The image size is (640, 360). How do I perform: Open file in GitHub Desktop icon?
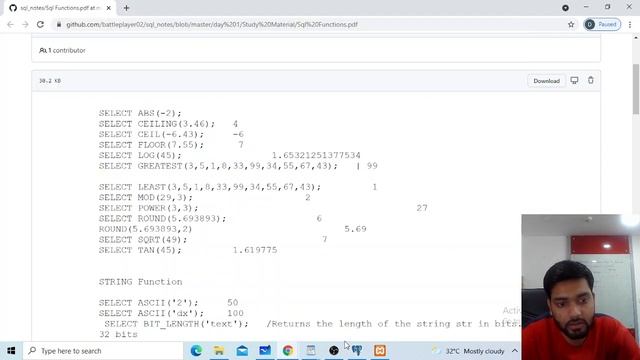[574, 80]
